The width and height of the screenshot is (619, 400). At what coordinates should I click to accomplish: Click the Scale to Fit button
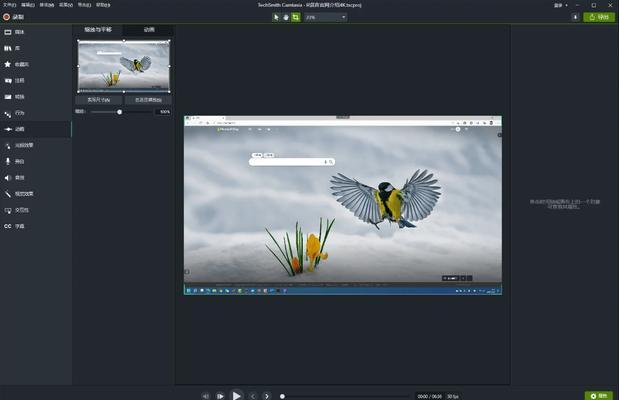148,100
